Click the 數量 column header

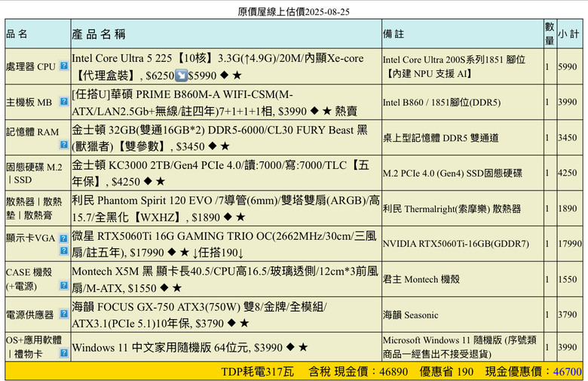550,33
